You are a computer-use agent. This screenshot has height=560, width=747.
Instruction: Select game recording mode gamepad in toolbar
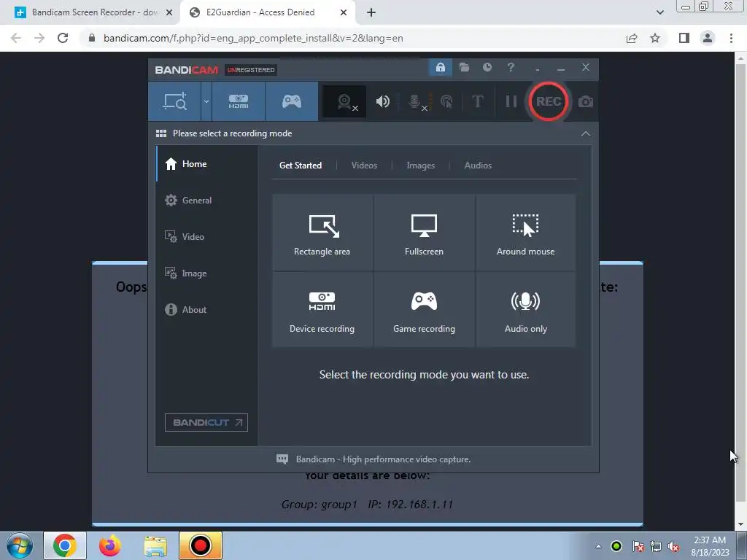click(x=292, y=101)
